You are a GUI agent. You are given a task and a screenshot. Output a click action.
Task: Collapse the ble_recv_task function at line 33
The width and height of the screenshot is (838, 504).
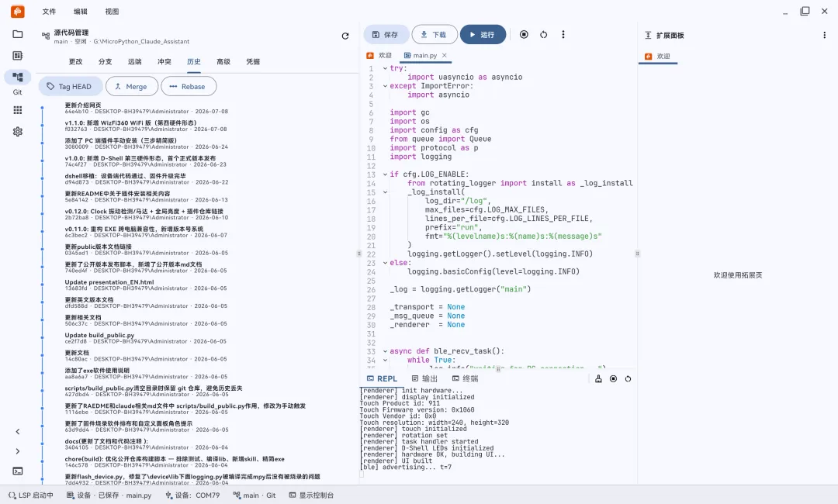pos(385,351)
